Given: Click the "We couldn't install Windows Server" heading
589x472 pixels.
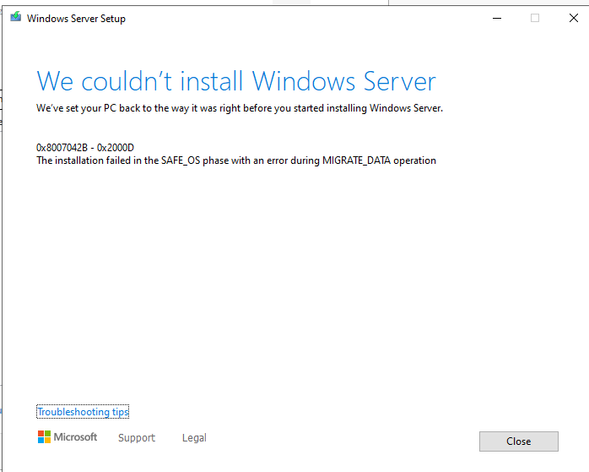Looking at the screenshot, I should point(236,81).
